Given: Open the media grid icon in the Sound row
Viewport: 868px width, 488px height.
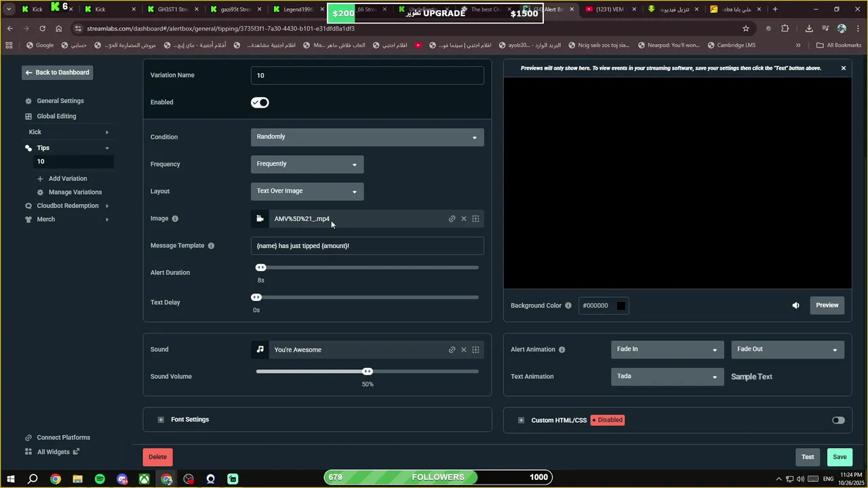Looking at the screenshot, I should pos(475,350).
